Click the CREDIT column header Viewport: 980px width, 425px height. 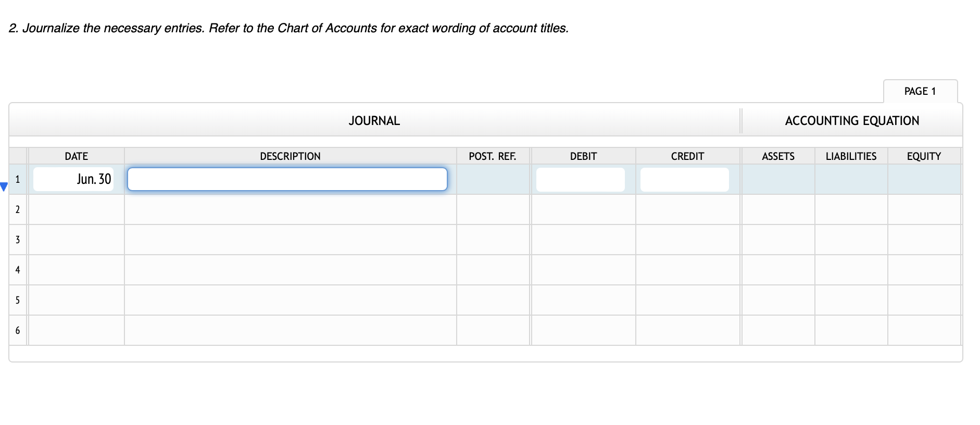click(x=687, y=156)
